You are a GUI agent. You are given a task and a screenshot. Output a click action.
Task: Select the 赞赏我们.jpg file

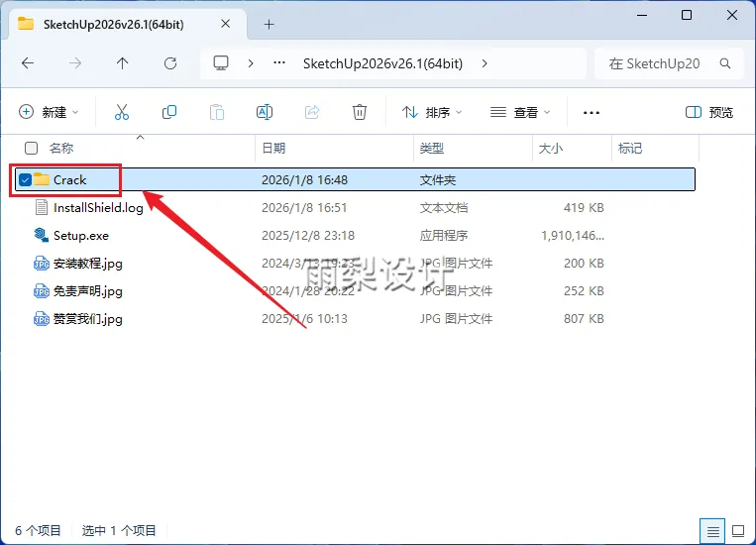(x=88, y=319)
